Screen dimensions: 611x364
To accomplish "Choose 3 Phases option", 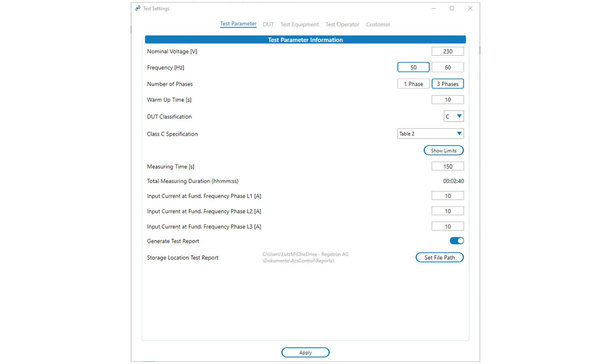I will coord(447,84).
